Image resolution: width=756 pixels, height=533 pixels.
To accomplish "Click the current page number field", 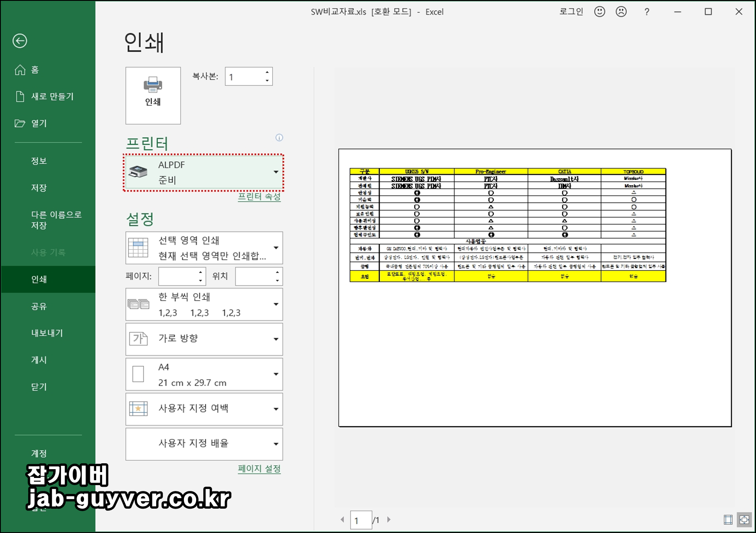I will 361,520.
